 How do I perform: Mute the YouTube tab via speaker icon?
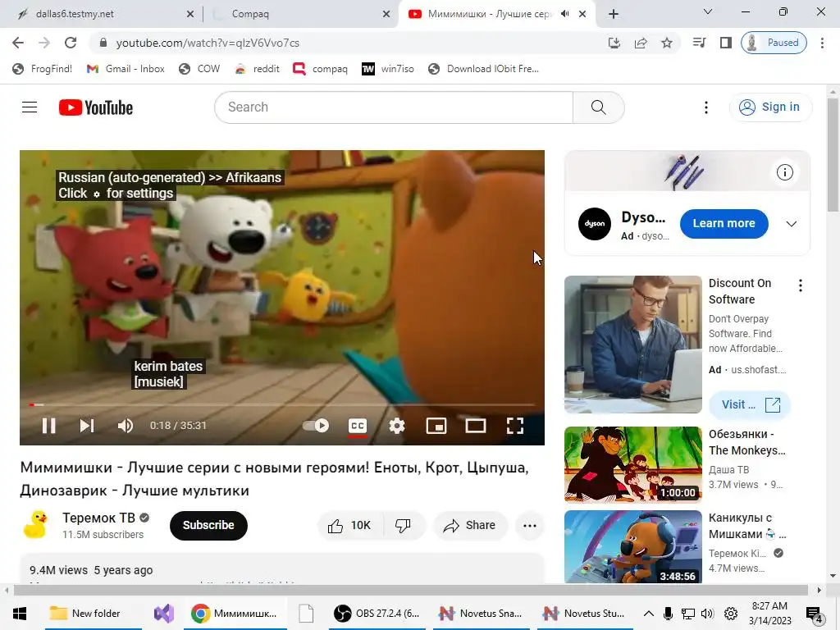[564, 14]
